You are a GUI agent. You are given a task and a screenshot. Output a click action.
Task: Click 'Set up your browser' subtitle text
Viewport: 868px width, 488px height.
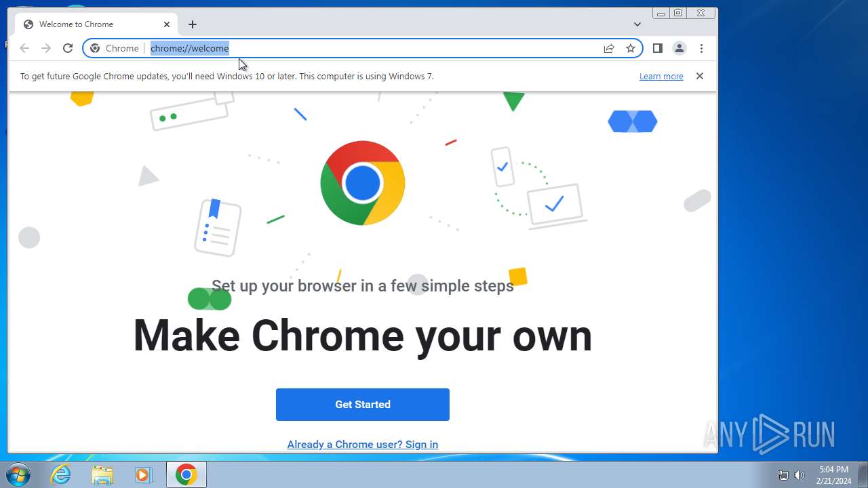click(363, 286)
